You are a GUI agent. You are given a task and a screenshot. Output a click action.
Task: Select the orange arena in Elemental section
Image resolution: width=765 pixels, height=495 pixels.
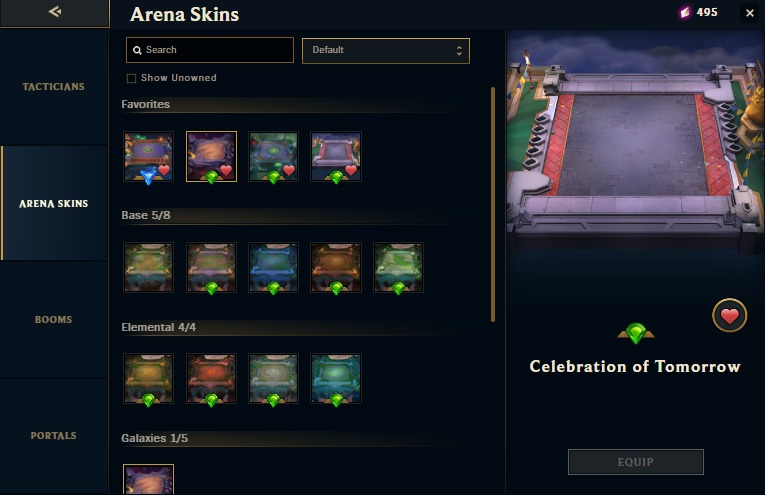[x=148, y=378]
